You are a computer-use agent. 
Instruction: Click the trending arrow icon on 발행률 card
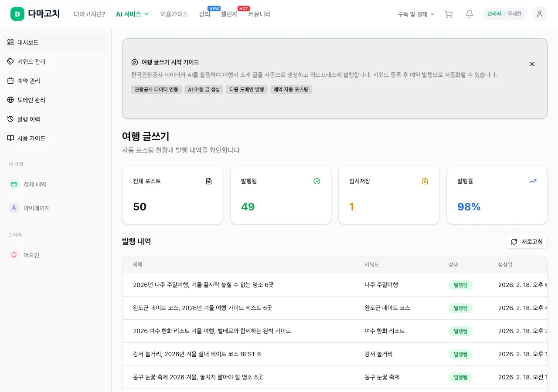[533, 181]
